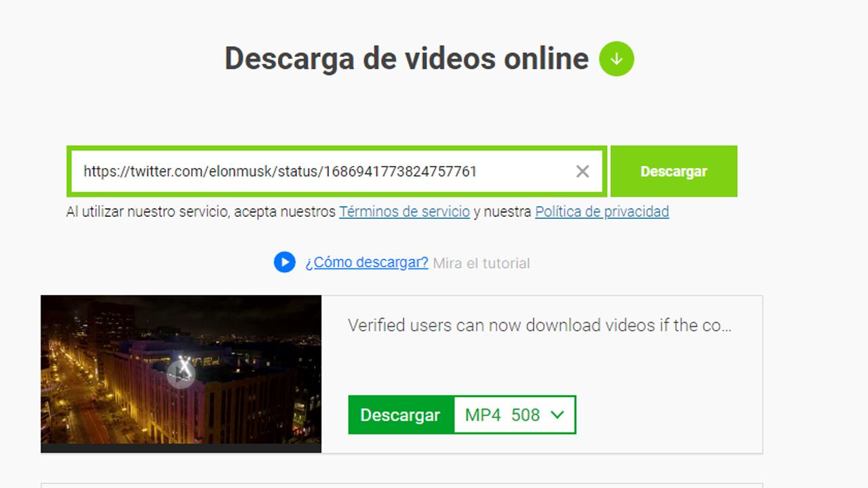Select the URL input containing the twitter.com link

pos(305,171)
